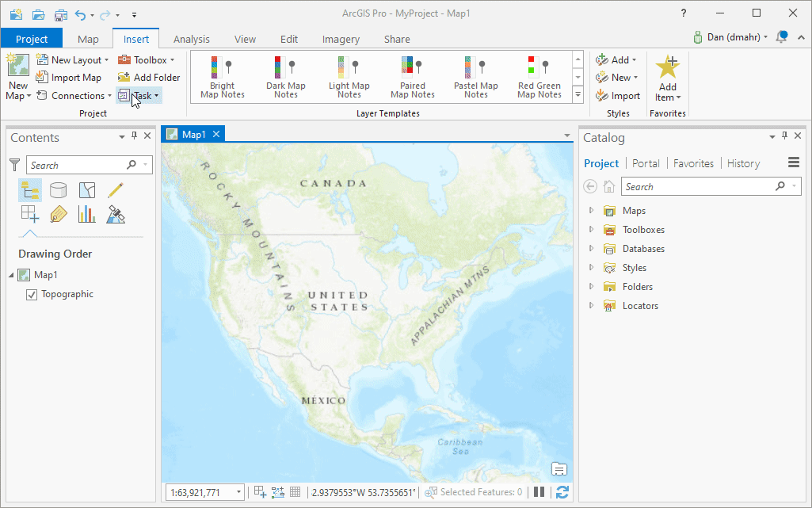Open the Catalog Favorites tab
This screenshot has height=508, width=812.
point(693,163)
